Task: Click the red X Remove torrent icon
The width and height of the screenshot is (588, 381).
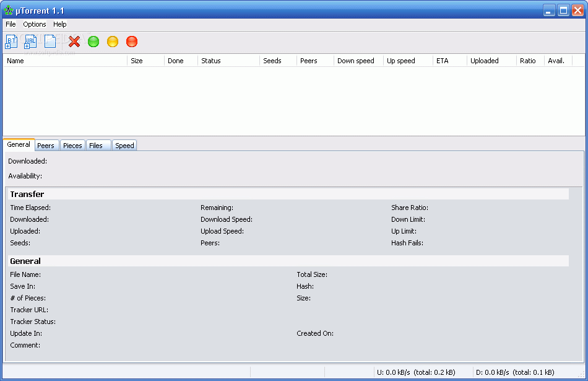Action: tap(74, 42)
